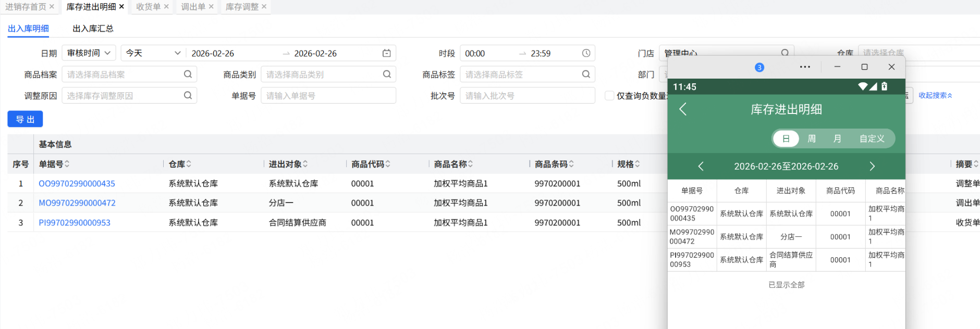Close the 收货单 tab
Screen dimensions: 980x329
pyautogui.click(x=166, y=7)
